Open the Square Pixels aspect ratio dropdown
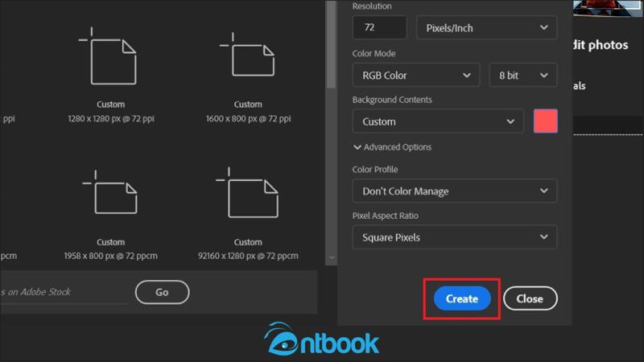Viewport: 644px width, 362px height. click(x=455, y=237)
